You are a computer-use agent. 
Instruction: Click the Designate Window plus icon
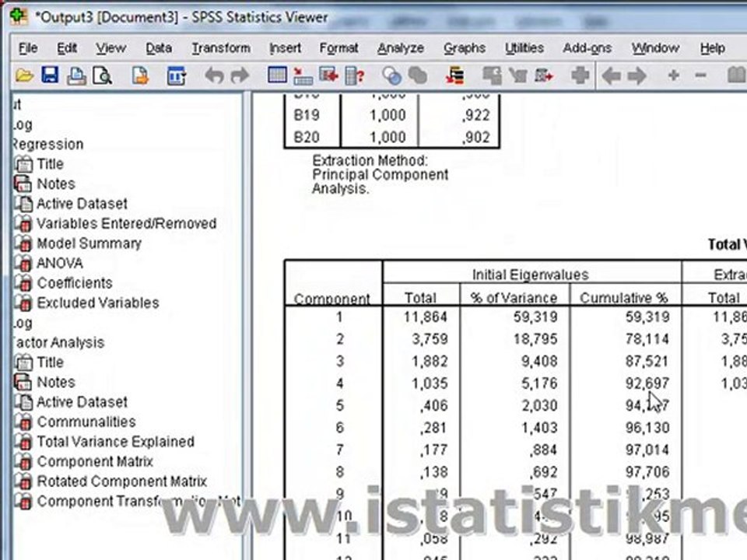click(x=580, y=75)
